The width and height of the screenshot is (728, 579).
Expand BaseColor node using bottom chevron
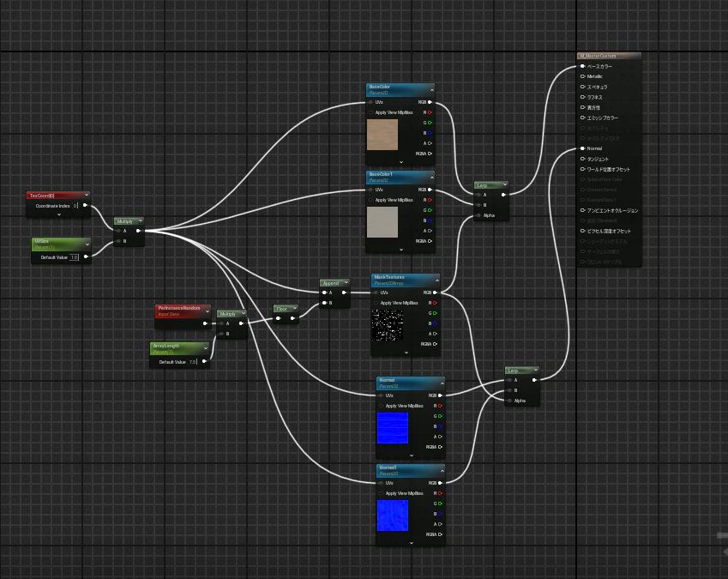click(x=401, y=162)
